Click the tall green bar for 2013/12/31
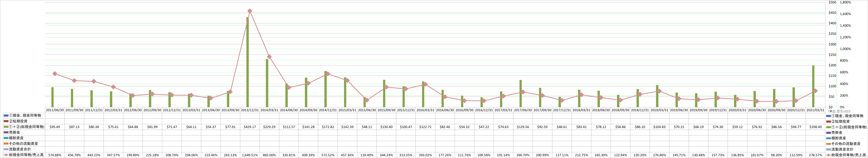 pos(248,62)
